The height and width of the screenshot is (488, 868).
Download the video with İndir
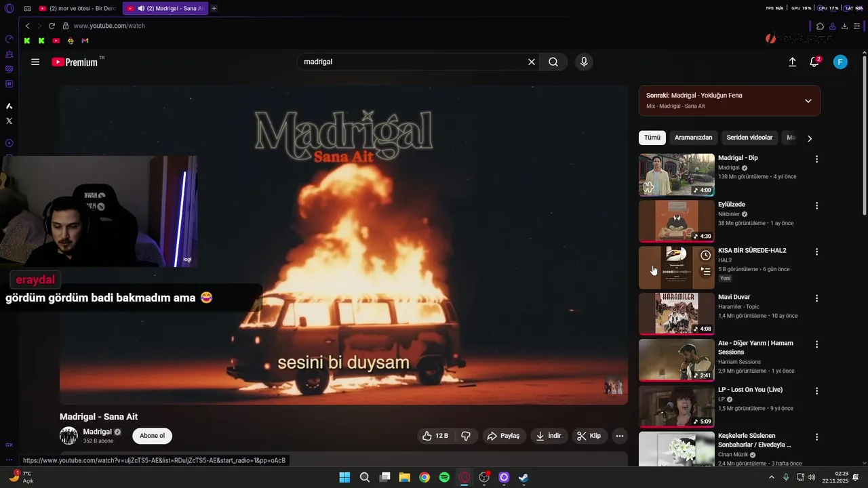(549, 436)
